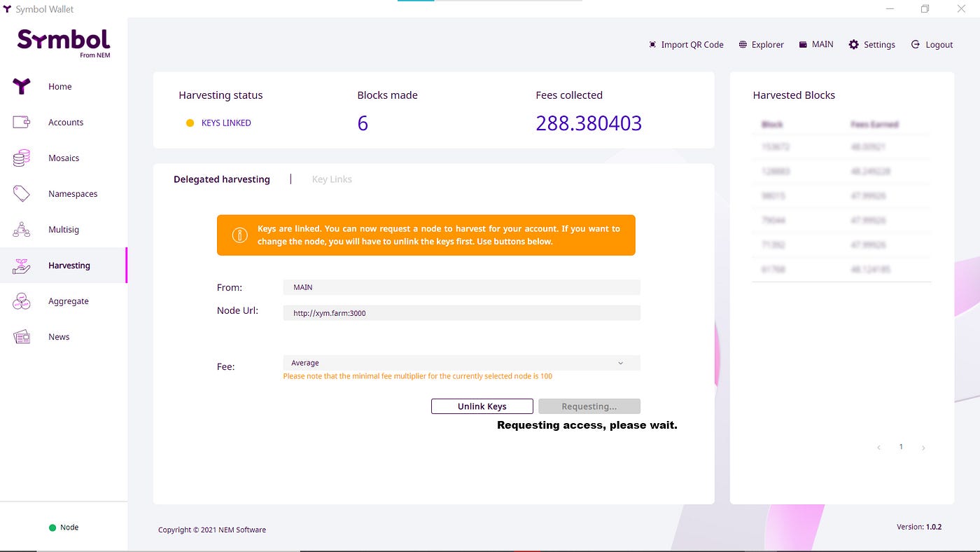Click the blocks made value 6

click(x=363, y=123)
